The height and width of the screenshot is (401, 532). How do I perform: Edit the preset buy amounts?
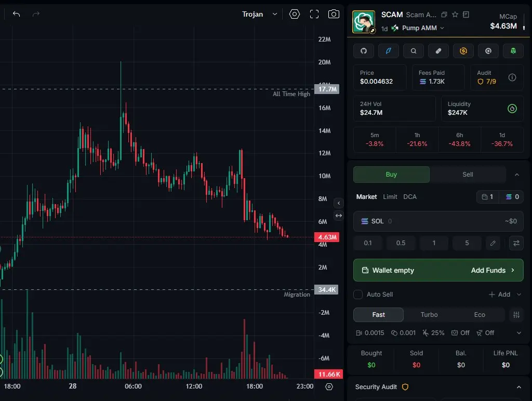(493, 243)
